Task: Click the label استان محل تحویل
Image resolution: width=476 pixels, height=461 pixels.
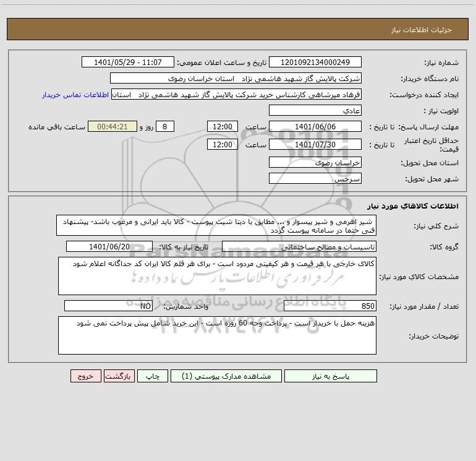Action: click(430, 163)
